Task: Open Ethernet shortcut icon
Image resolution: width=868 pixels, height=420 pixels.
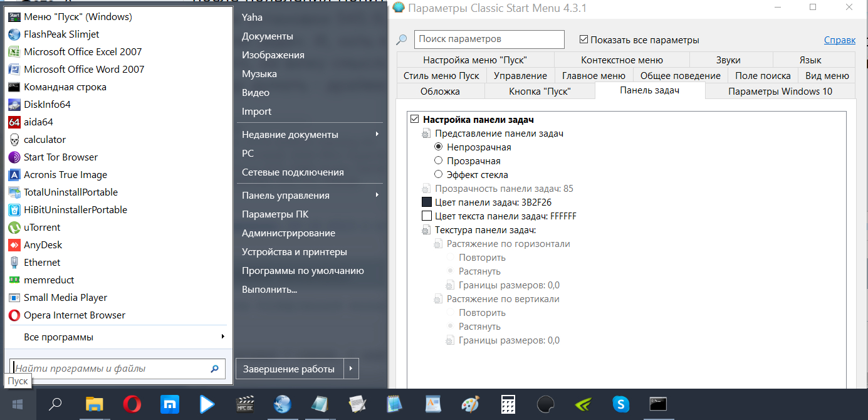Action: [x=14, y=263]
